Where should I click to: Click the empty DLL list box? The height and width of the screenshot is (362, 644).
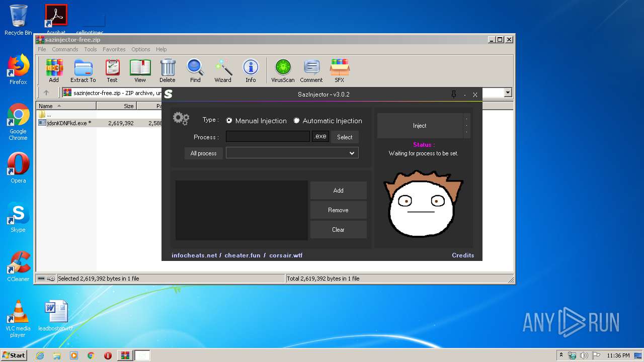pyautogui.click(x=242, y=210)
